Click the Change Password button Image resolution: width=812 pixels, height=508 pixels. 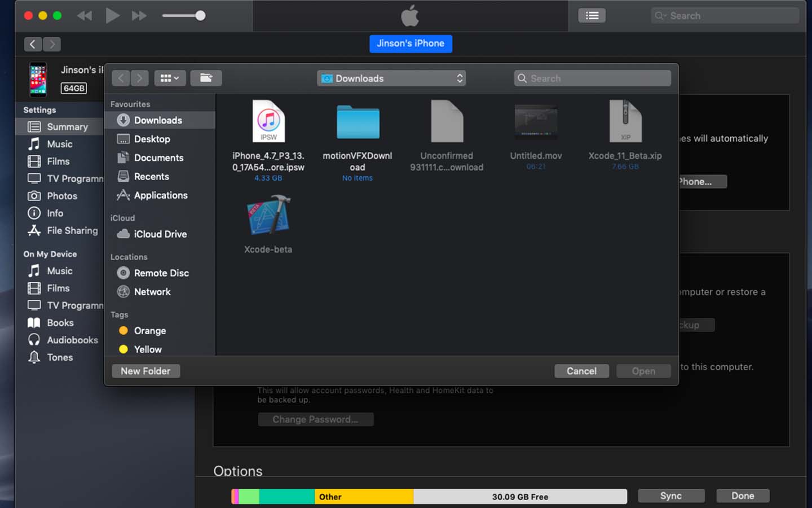point(316,419)
